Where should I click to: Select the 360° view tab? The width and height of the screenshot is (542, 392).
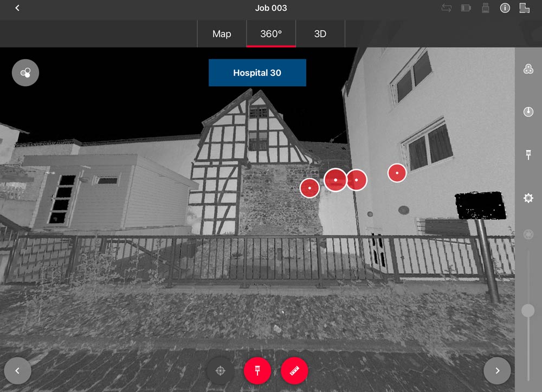tap(271, 34)
